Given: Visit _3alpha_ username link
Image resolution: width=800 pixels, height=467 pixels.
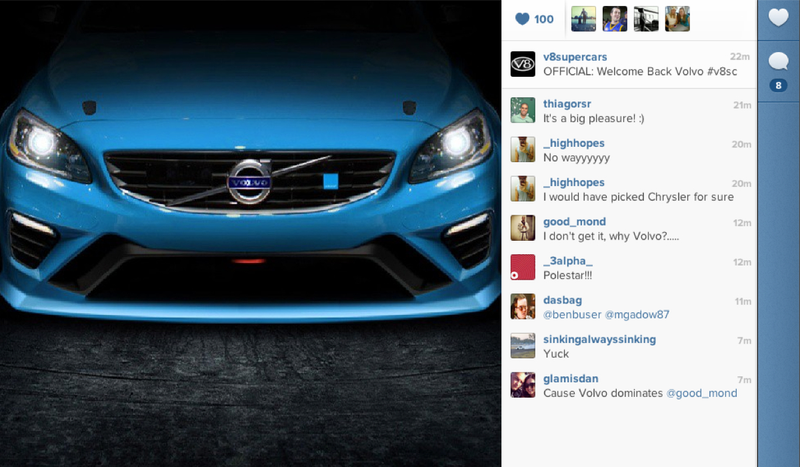Looking at the screenshot, I should click(568, 261).
